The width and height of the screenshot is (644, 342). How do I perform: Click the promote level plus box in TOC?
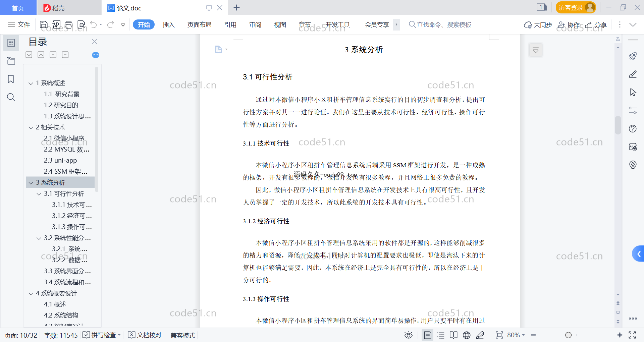click(x=53, y=55)
